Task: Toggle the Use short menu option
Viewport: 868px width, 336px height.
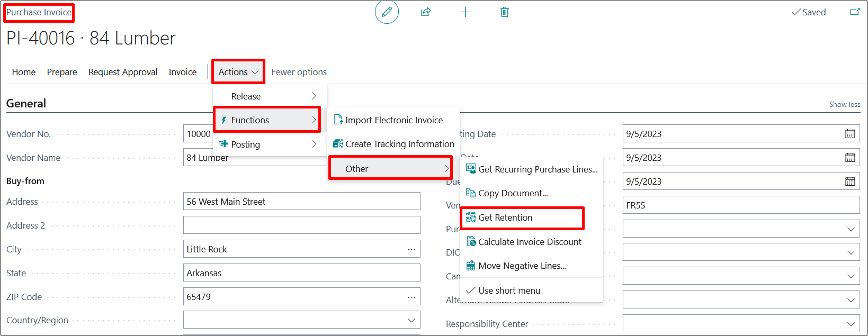Action: (x=508, y=290)
